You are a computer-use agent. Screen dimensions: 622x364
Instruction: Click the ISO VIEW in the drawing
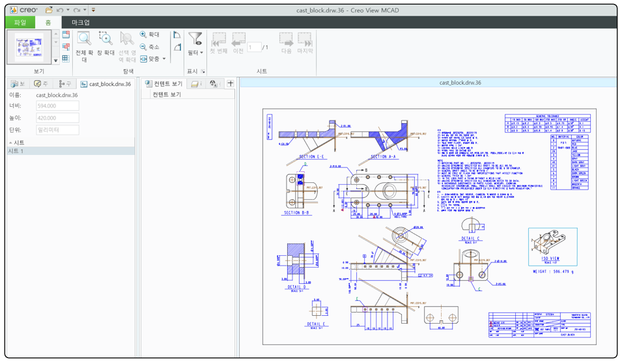[552, 247]
